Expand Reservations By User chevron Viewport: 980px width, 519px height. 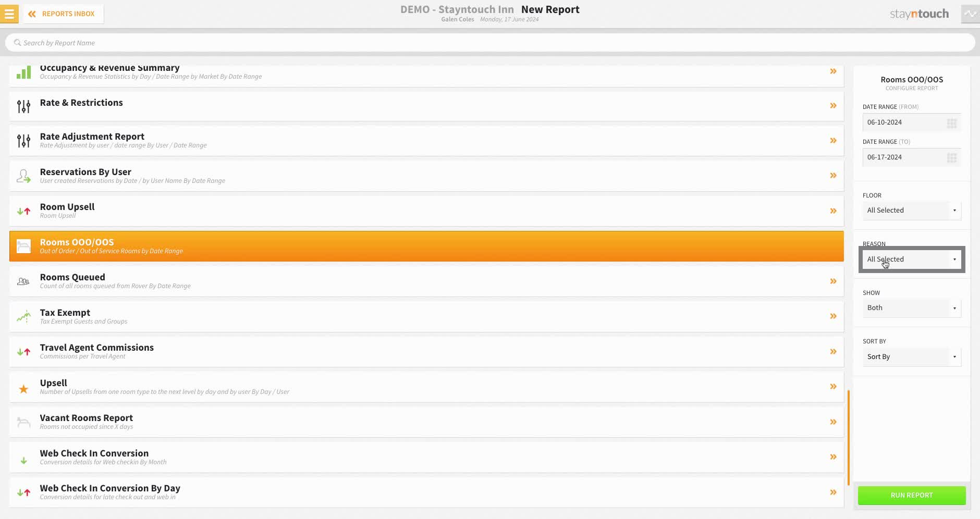tap(833, 176)
